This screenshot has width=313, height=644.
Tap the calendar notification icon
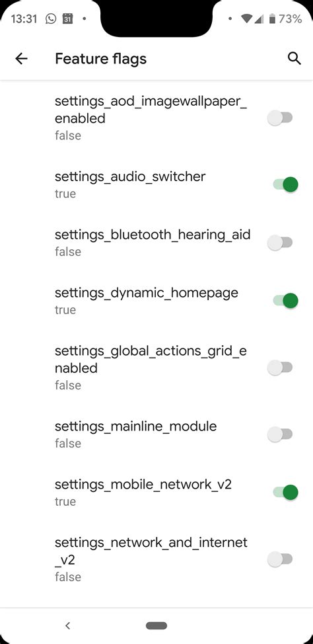[x=68, y=19]
